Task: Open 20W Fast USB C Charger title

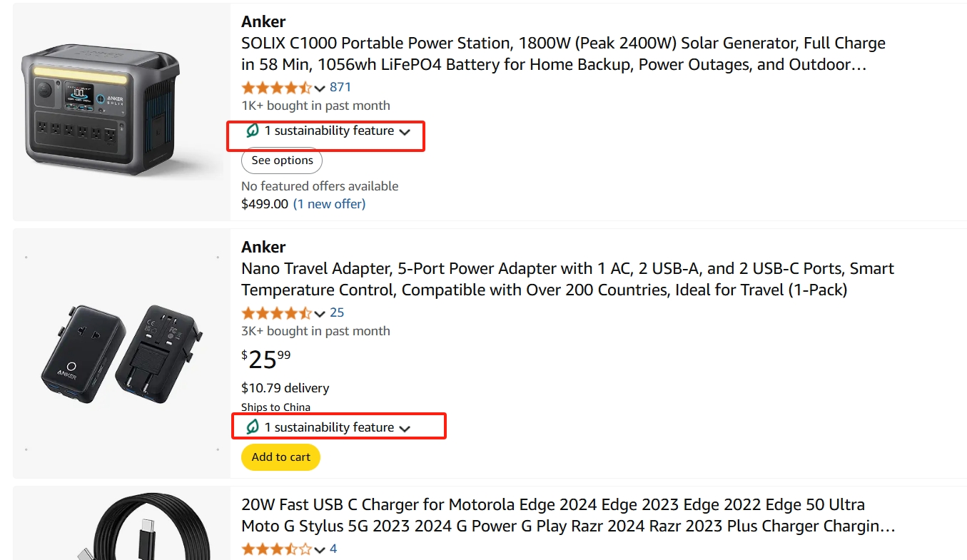Action: tap(568, 515)
